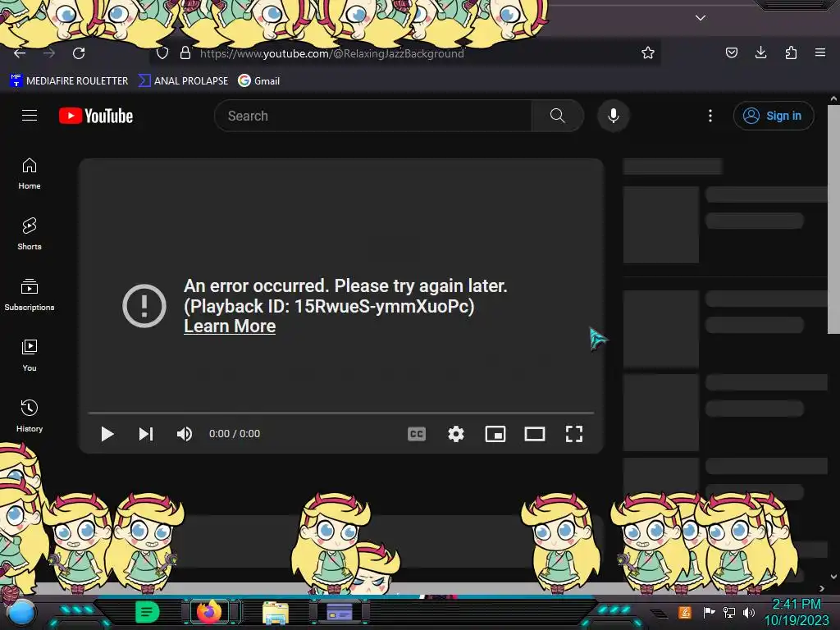Search with your voice microphone button
Viewport: 840px width, 630px height.
coord(614,116)
